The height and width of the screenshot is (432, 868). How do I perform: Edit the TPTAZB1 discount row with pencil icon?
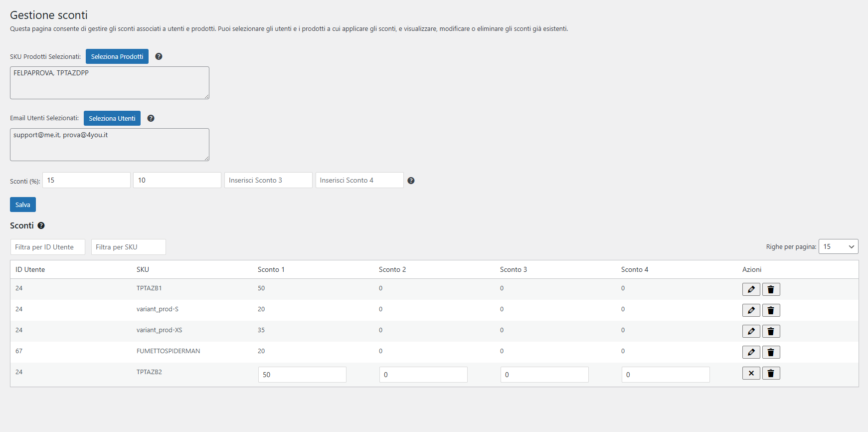[x=751, y=289]
